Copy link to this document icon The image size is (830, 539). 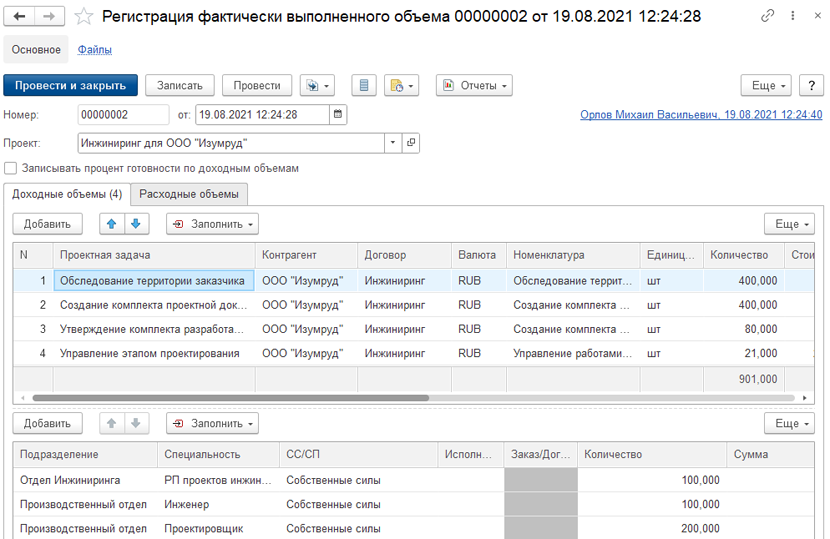(767, 16)
